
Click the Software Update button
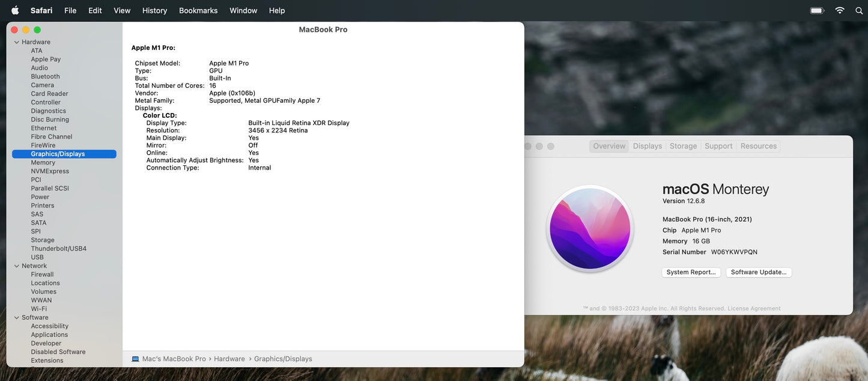[758, 272]
